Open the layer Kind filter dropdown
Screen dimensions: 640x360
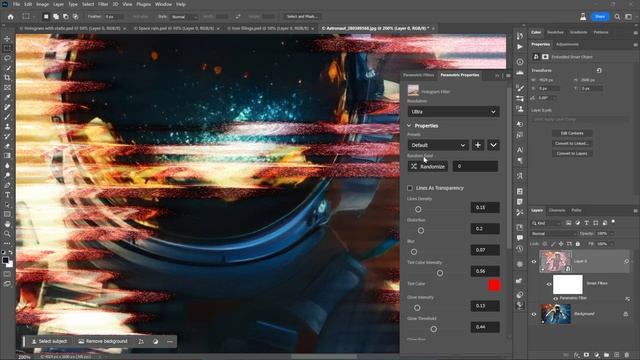click(546, 223)
